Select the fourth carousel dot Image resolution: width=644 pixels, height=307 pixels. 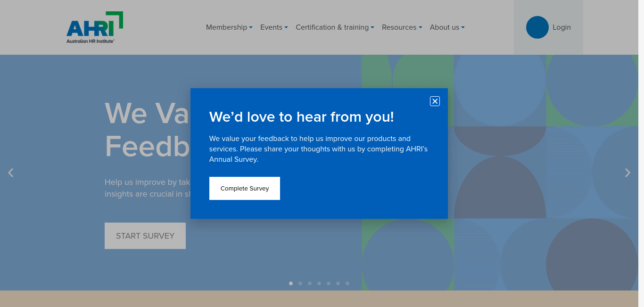(319, 283)
